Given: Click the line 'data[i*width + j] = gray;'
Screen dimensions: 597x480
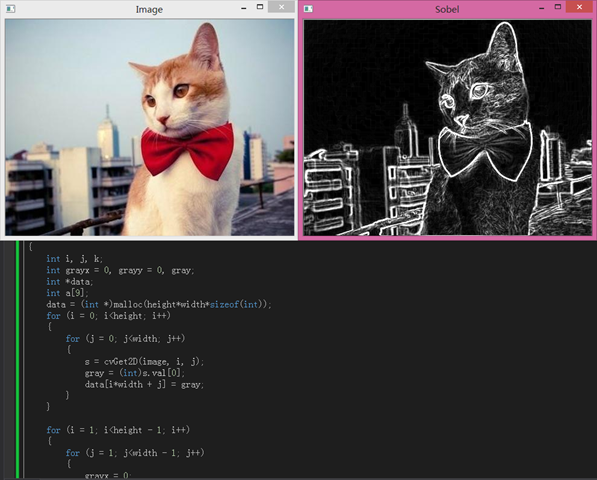Looking at the screenshot, I should pos(144,384).
